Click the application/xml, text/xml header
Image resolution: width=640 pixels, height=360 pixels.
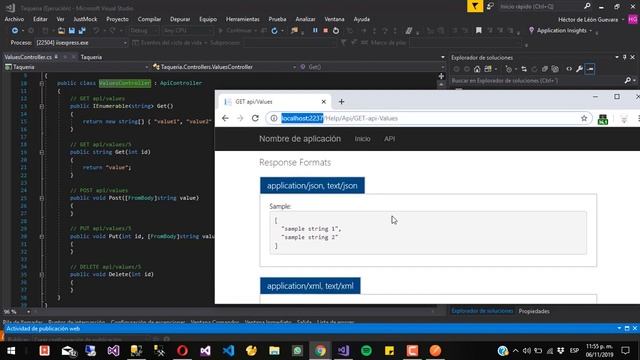(310, 286)
